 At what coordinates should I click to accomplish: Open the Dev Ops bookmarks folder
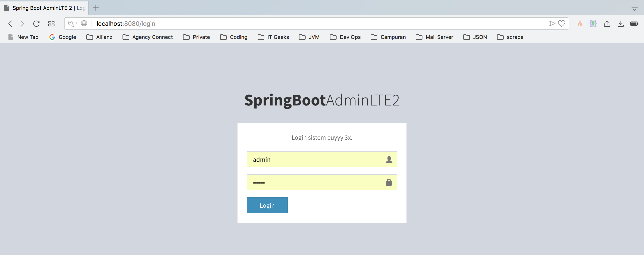pos(345,37)
